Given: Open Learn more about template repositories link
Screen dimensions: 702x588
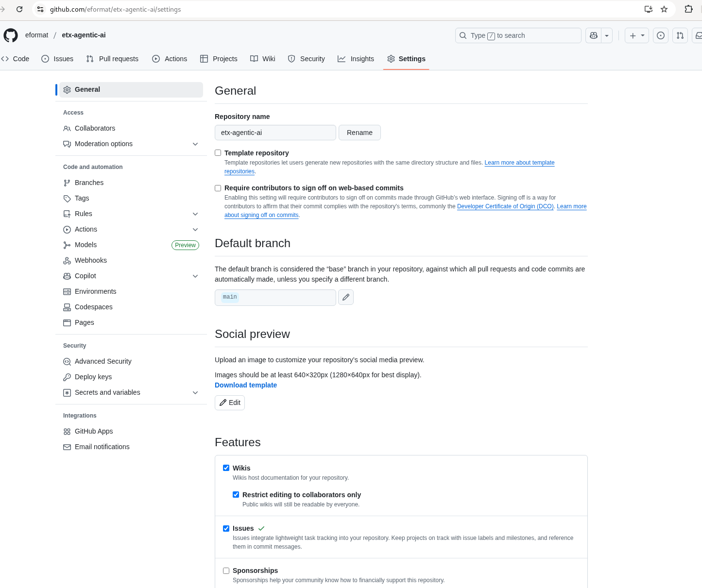Looking at the screenshot, I should (x=520, y=163).
